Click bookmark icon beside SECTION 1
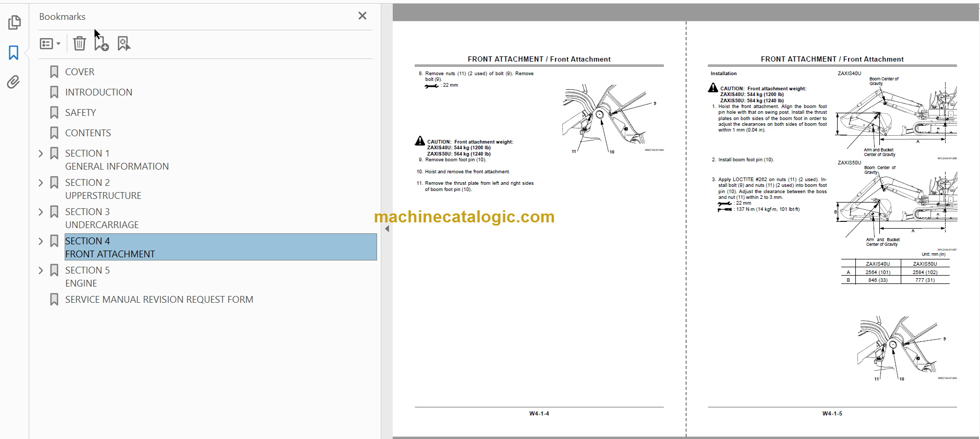980x439 pixels. (54, 153)
